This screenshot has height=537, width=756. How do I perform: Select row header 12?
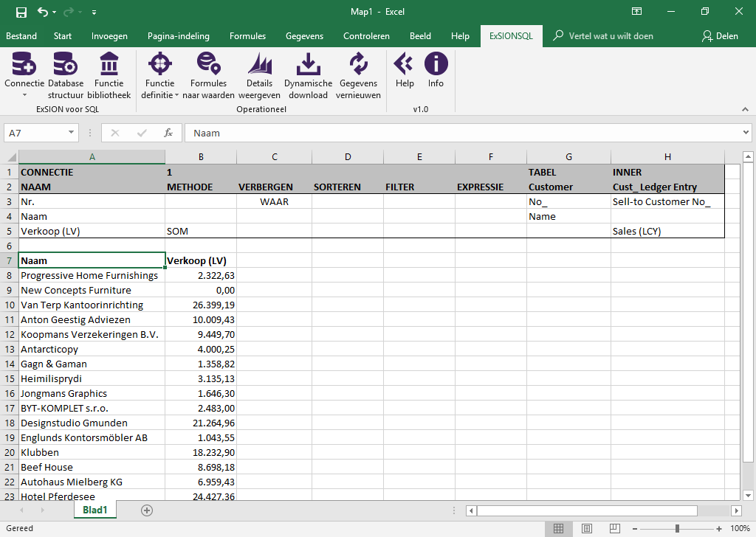click(x=10, y=335)
